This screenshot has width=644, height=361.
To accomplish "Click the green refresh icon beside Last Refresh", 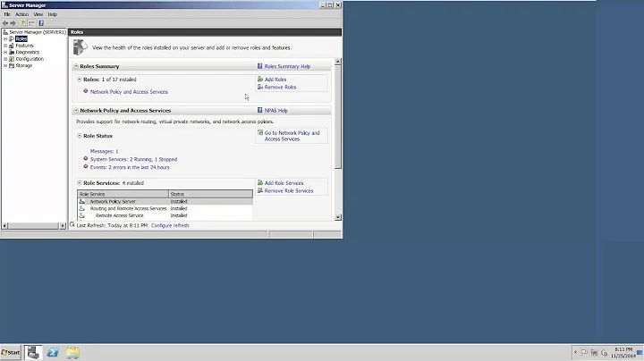I will pos(72,225).
